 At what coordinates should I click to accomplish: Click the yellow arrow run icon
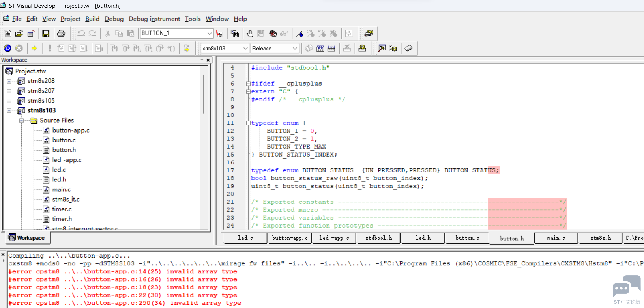click(34, 48)
